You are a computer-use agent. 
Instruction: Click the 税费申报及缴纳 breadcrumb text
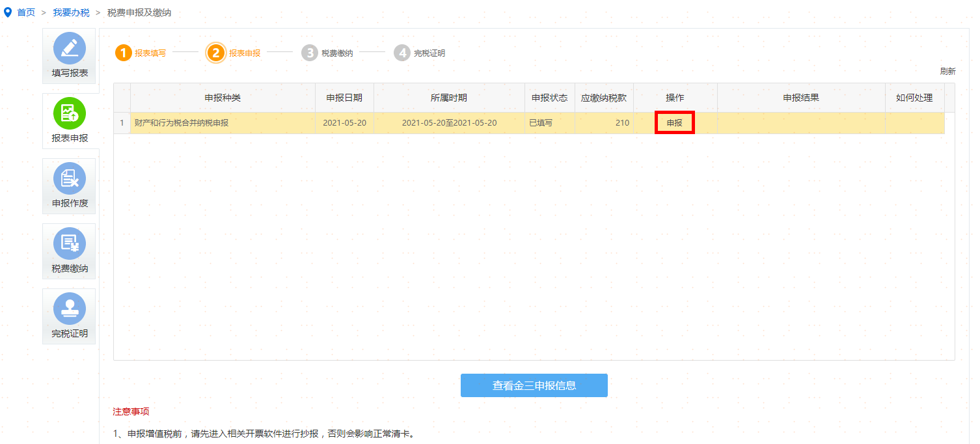tap(139, 12)
